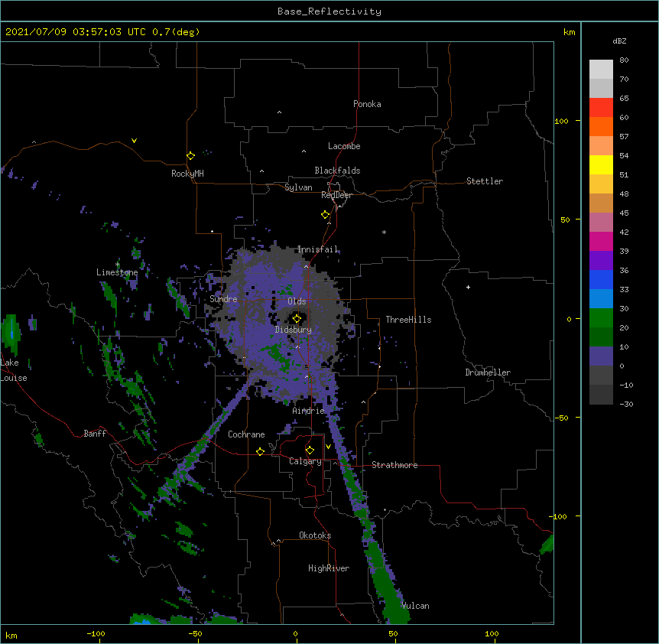
Task: Click the asterisk marker above Limestone label
Action: pos(118,265)
